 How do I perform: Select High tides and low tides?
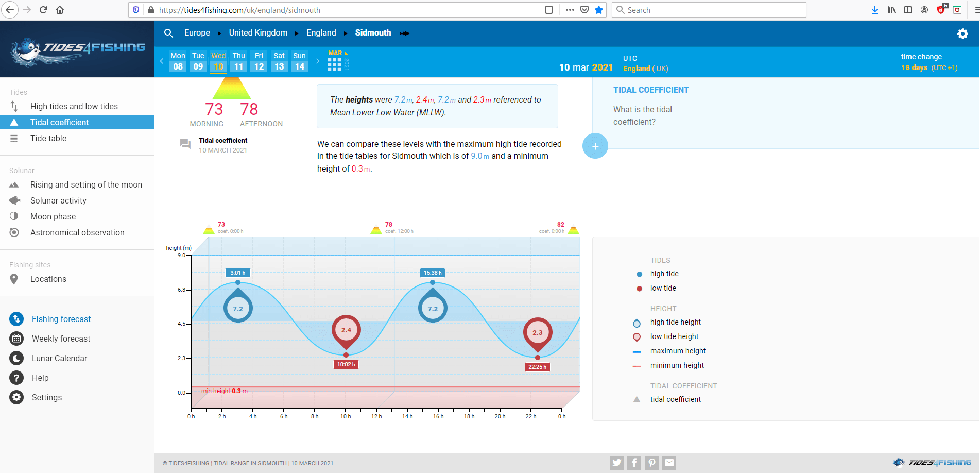click(74, 106)
